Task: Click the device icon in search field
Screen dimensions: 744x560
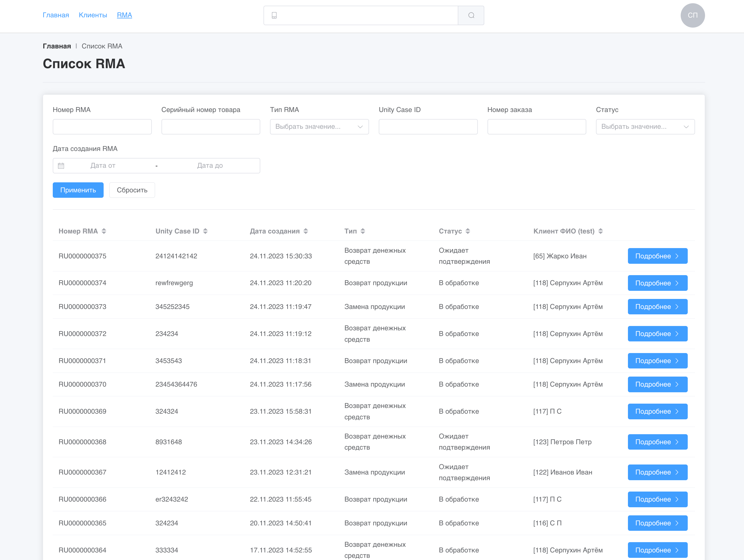Action: tap(274, 15)
